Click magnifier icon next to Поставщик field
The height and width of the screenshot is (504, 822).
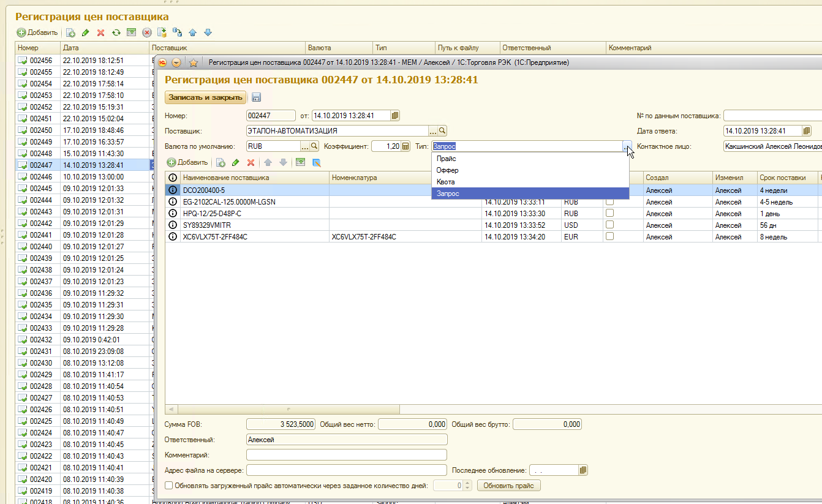442,130
